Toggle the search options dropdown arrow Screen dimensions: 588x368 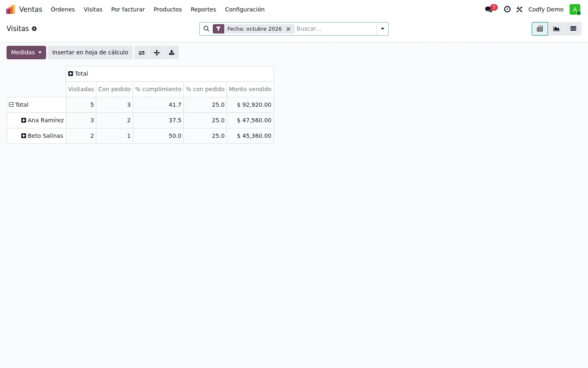pos(383,29)
